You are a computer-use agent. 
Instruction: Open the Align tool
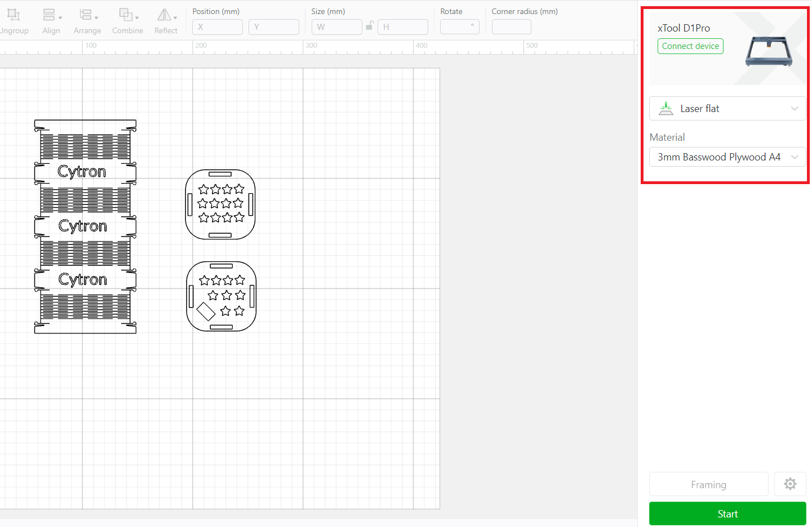point(51,21)
